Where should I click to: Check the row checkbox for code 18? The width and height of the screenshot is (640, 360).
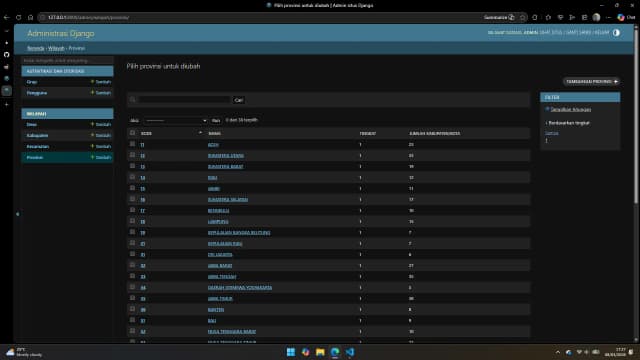tap(132, 221)
